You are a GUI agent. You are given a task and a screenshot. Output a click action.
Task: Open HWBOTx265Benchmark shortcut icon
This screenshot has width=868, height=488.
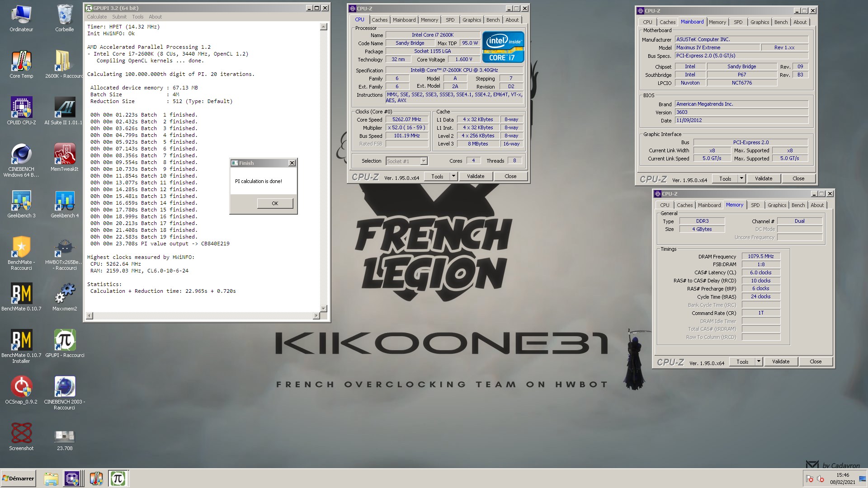click(x=65, y=253)
